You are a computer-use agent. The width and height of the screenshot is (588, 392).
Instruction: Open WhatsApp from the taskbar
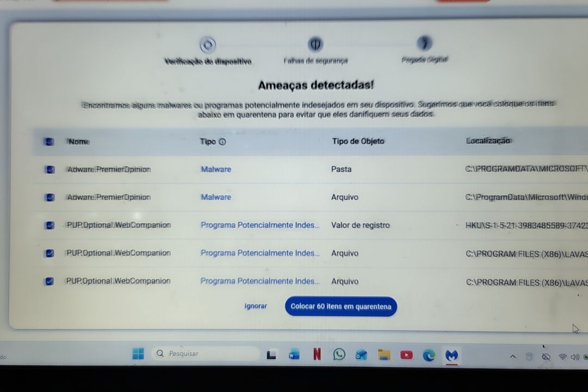point(339,354)
